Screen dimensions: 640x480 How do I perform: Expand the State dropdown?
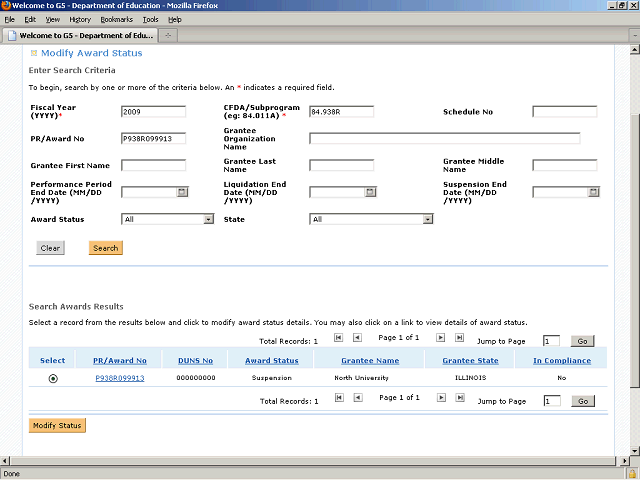(x=427, y=219)
